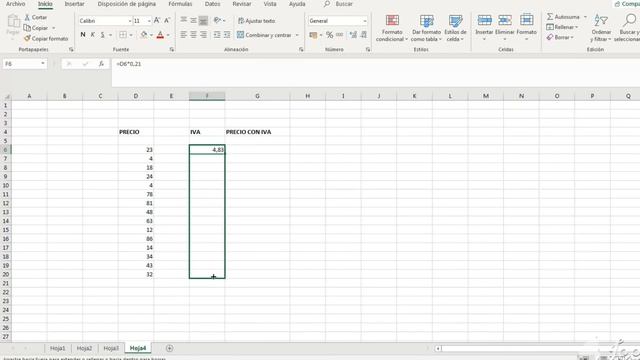This screenshot has width=640, height=360.
Task: Toggle Cursiva (K) italic formatting
Action: coord(93,35)
